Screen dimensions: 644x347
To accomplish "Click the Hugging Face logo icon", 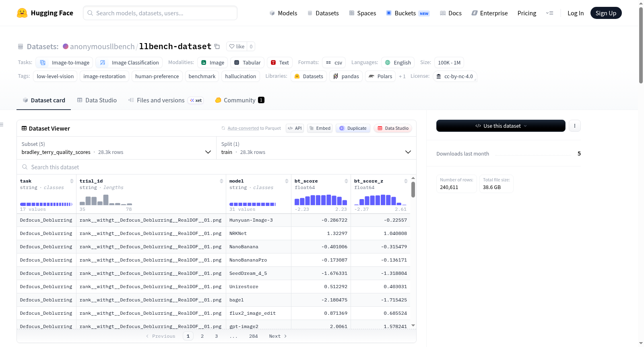I will tap(22, 13).
